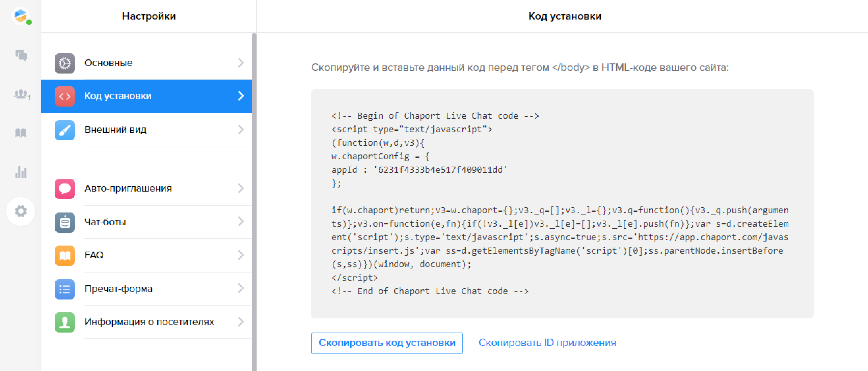Open the knowledge base book icon
868x371 pixels.
click(21, 133)
